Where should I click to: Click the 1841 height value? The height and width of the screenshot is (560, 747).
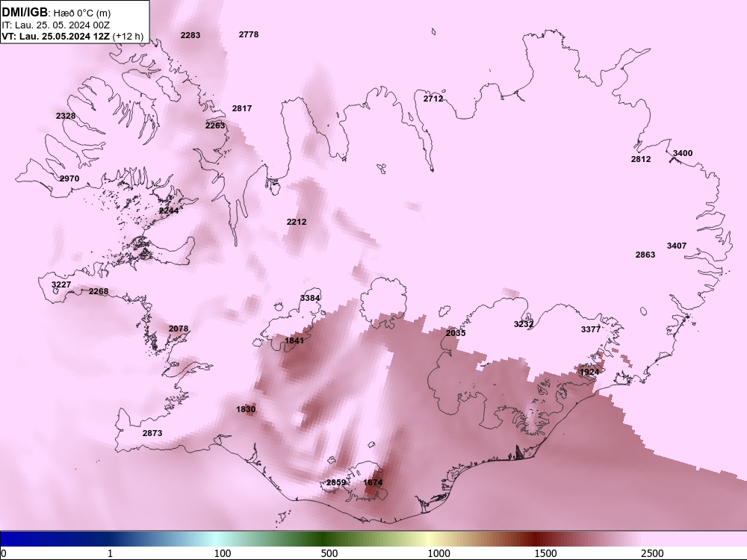click(x=294, y=340)
